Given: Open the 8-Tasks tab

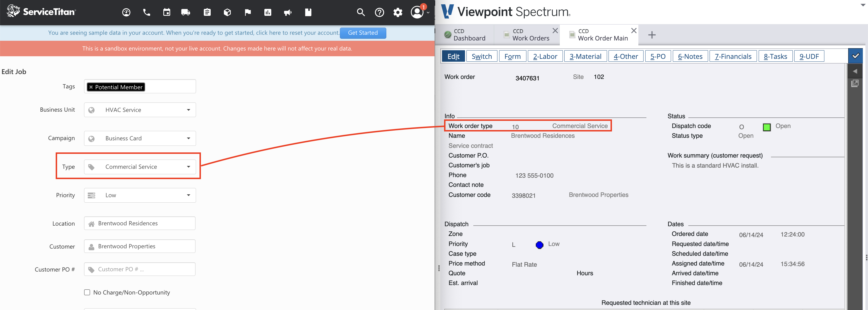Looking at the screenshot, I should click(775, 56).
